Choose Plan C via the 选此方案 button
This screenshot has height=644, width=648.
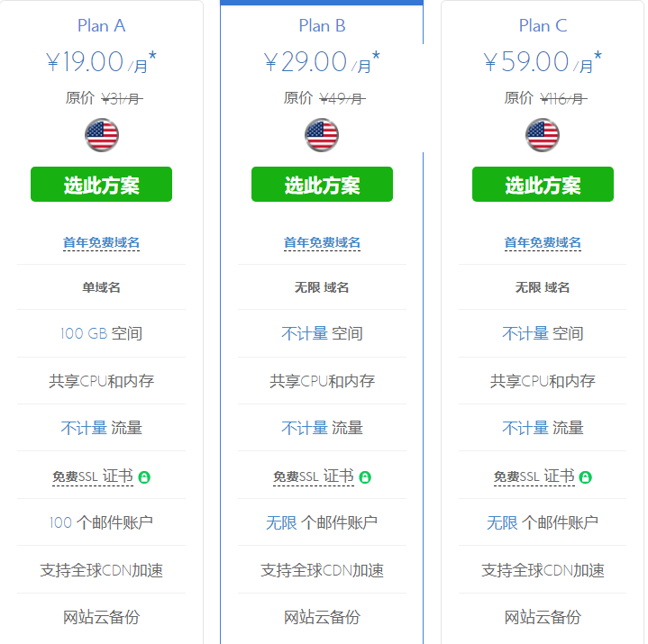point(543,185)
